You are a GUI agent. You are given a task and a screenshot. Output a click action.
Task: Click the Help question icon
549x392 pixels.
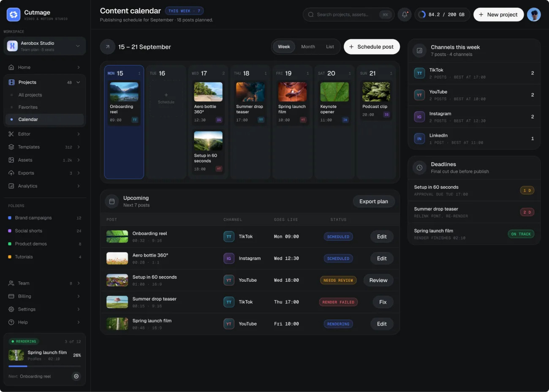[11, 322]
